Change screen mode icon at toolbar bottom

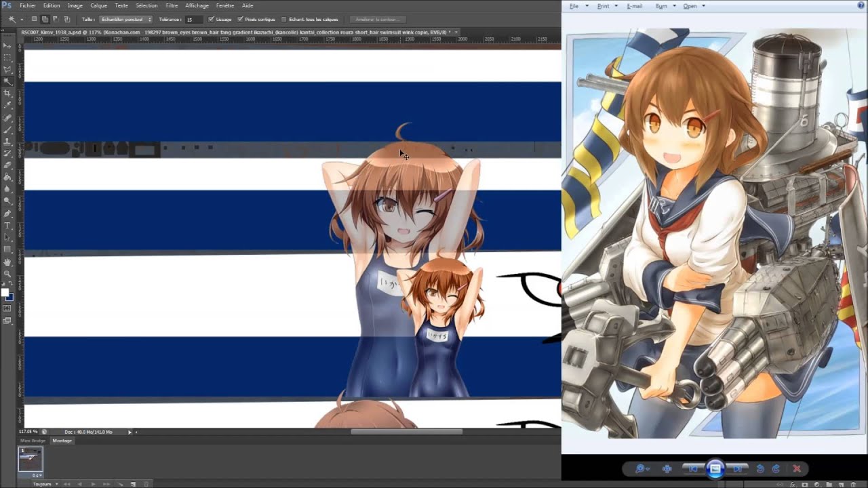pyautogui.click(x=7, y=321)
